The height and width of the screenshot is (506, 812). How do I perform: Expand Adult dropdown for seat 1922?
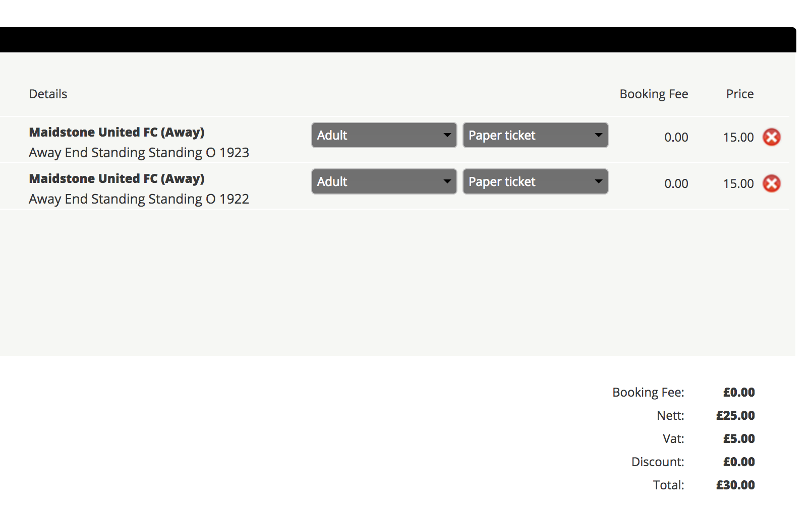click(384, 181)
